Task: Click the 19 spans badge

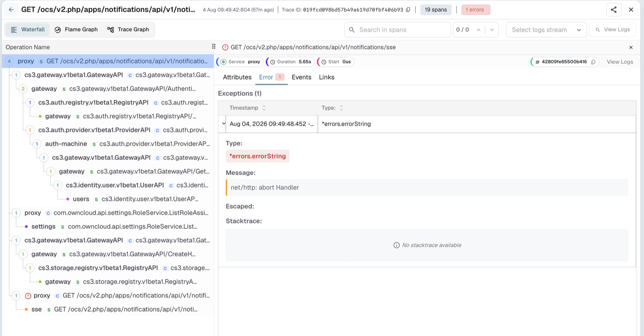Action: click(x=436, y=10)
